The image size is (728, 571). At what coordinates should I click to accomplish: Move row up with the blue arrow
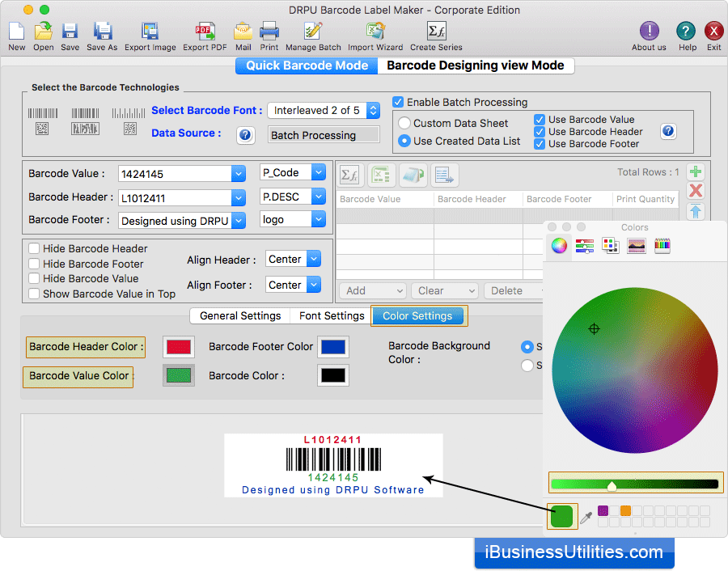[x=695, y=211]
